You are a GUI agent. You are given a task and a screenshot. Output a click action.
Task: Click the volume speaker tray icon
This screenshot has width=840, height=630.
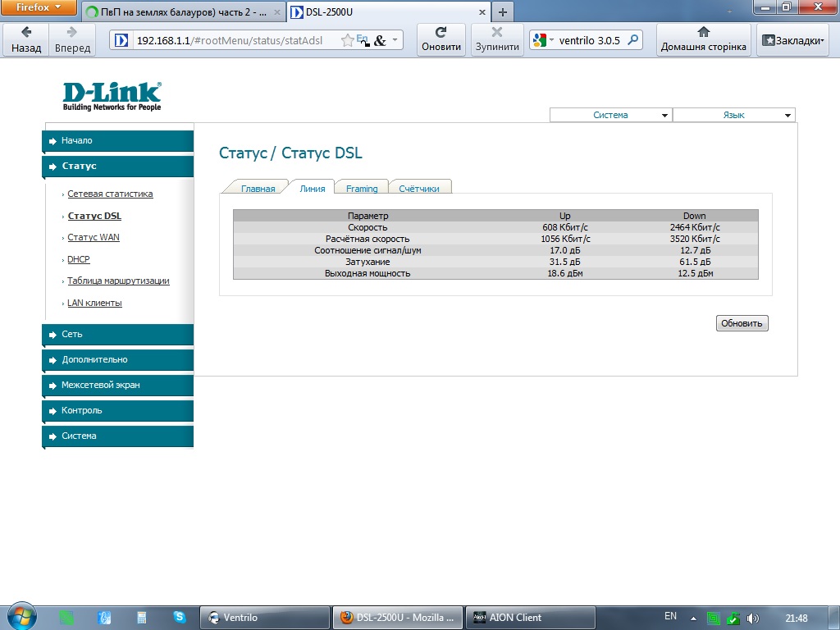(752, 619)
